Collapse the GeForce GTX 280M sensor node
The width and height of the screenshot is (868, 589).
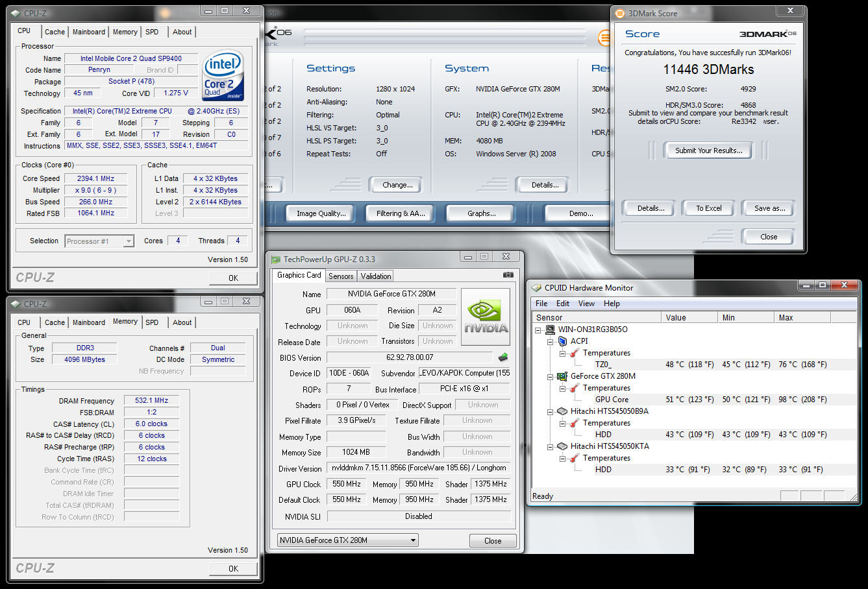point(551,376)
